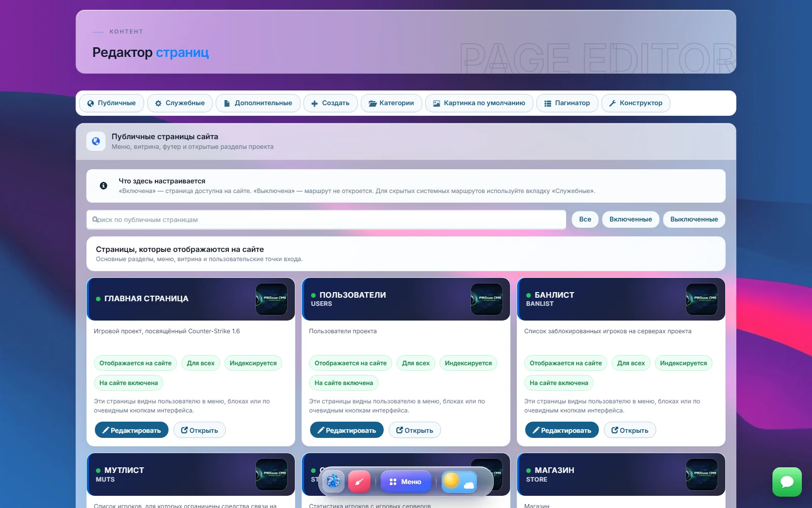Screen dimensions: 812x508
Task: Click the МАГАЗИН card title
Action: pyautogui.click(x=554, y=470)
